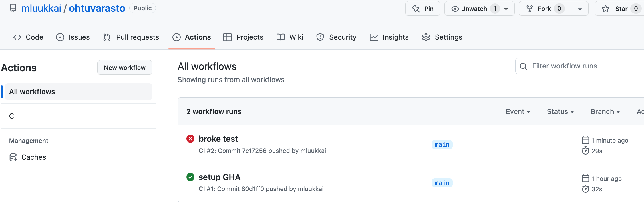Expand the Event filter dropdown
This screenshot has width=644, height=223.
(518, 112)
